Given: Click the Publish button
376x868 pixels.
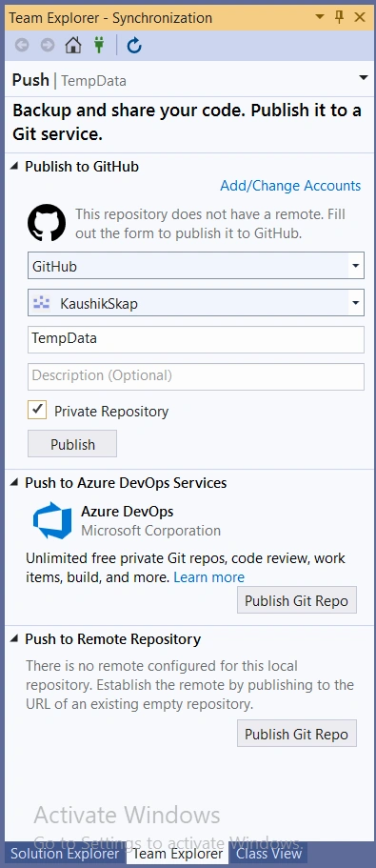Looking at the screenshot, I should (x=72, y=445).
